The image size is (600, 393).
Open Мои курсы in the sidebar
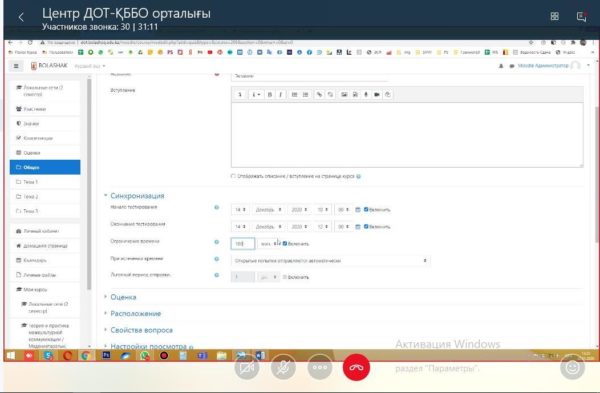[45, 289]
